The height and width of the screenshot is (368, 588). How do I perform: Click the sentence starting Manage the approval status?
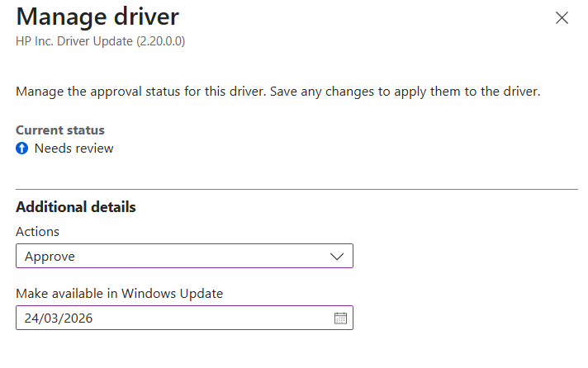(x=139, y=91)
